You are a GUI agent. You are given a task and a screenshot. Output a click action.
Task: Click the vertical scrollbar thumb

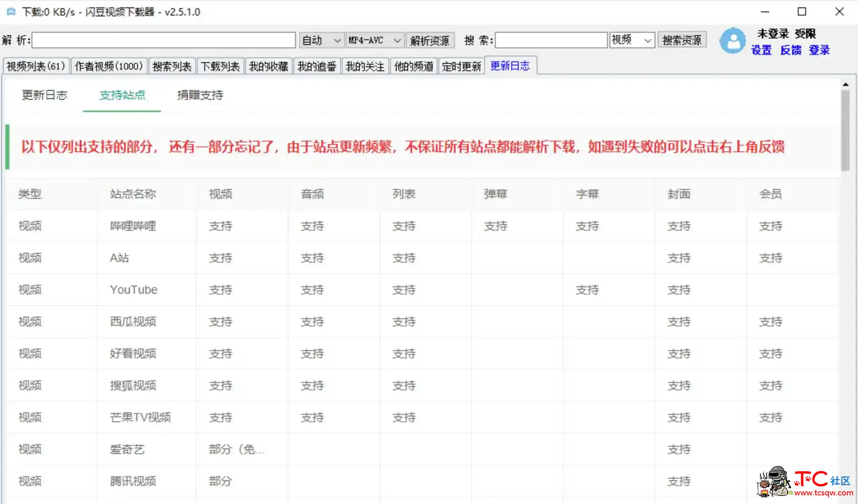(x=845, y=130)
